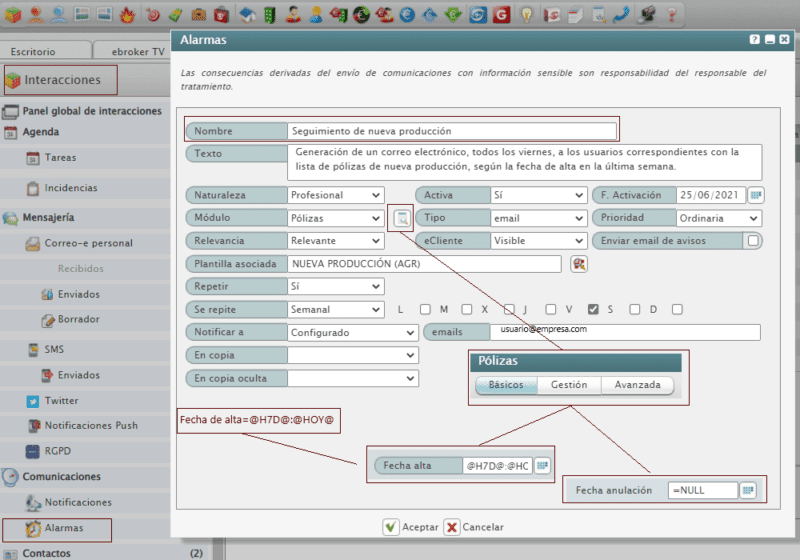The height and width of the screenshot is (560, 800).
Task: Select the Avanzada tab in Pólizas
Action: 637,385
